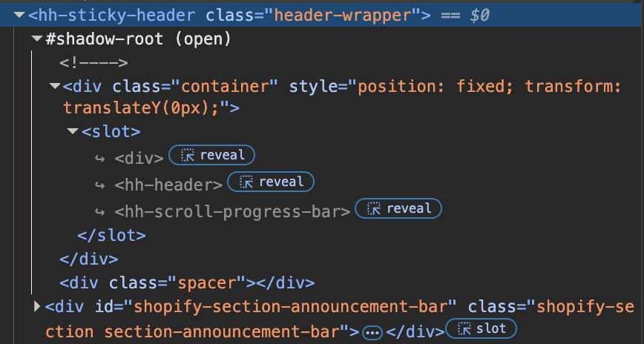The image size is (644, 344).
Task: Expand the ellipsis in shopify-section div
Action: (x=372, y=333)
